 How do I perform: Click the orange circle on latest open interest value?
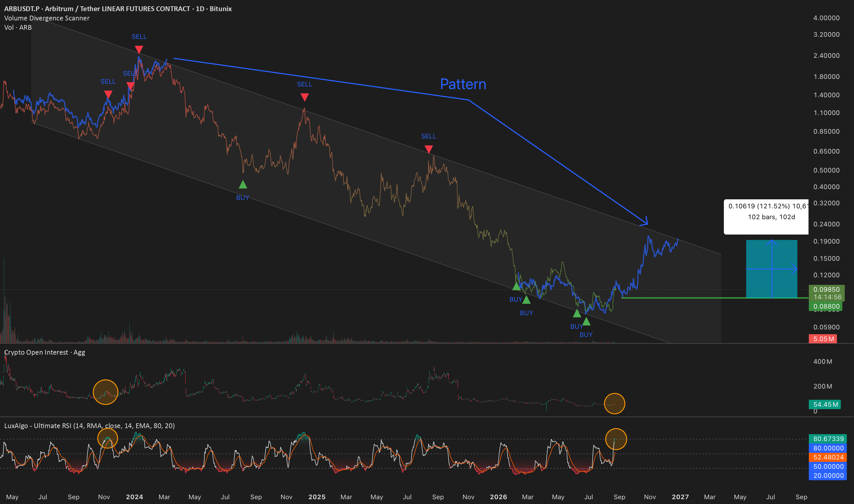point(615,403)
